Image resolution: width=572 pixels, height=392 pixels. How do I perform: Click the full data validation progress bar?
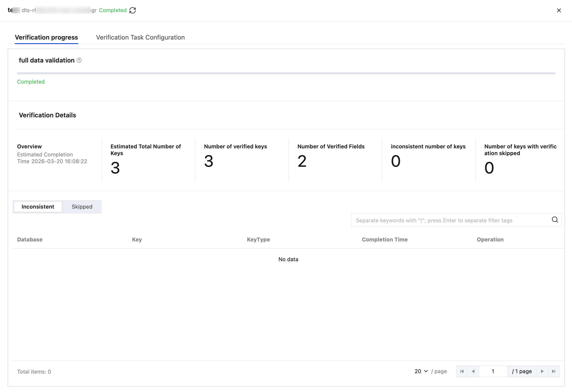(x=286, y=73)
